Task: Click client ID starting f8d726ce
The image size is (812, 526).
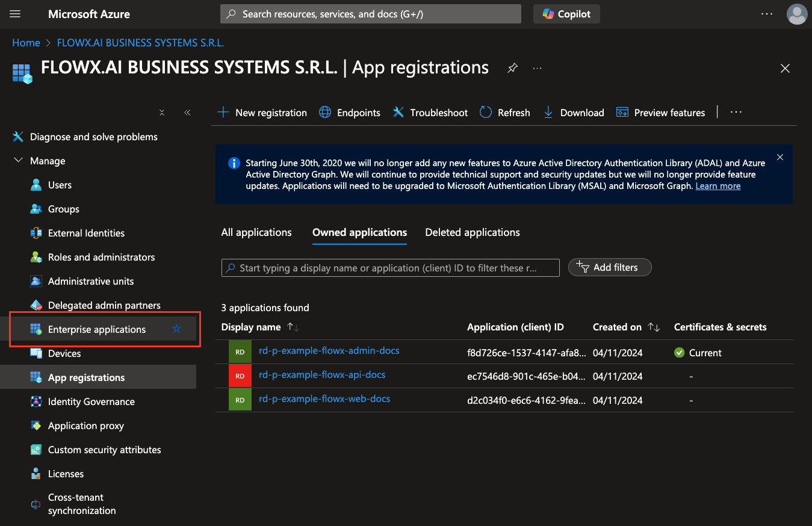Action: click(x=526, y=353)
